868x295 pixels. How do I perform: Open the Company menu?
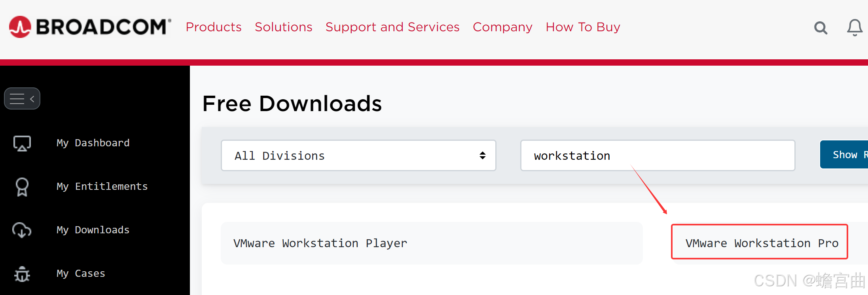tap(502, 27)
